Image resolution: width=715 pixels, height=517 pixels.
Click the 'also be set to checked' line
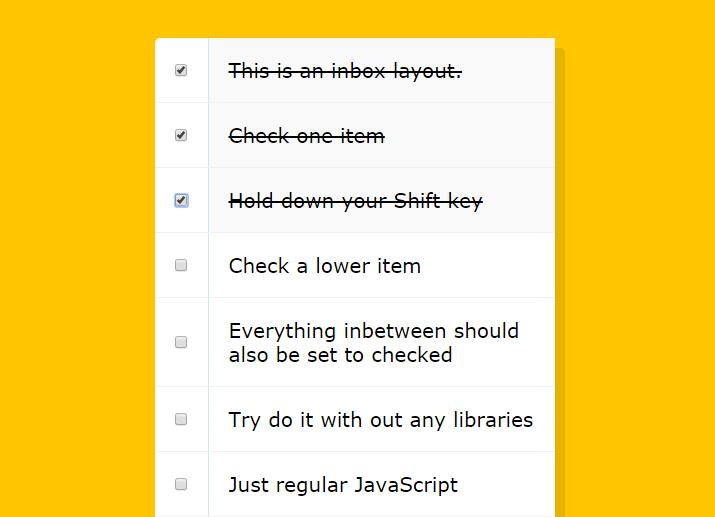coord(340,355)
